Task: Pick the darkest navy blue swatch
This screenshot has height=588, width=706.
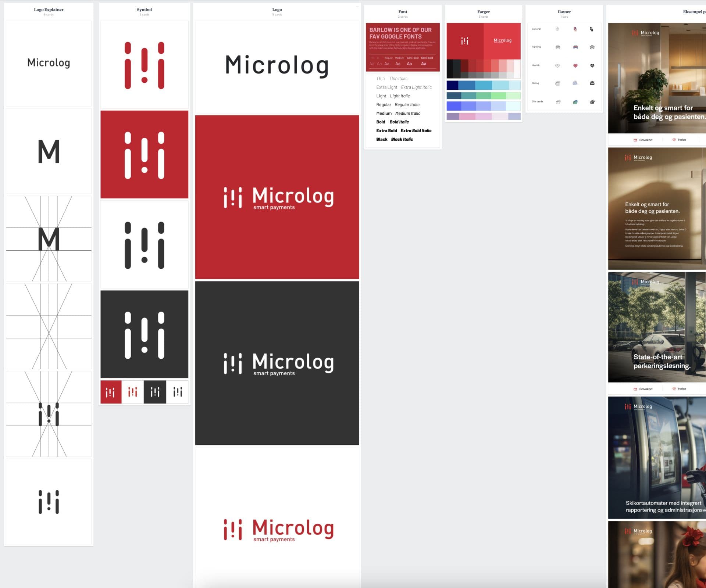Action: point(452,86)
